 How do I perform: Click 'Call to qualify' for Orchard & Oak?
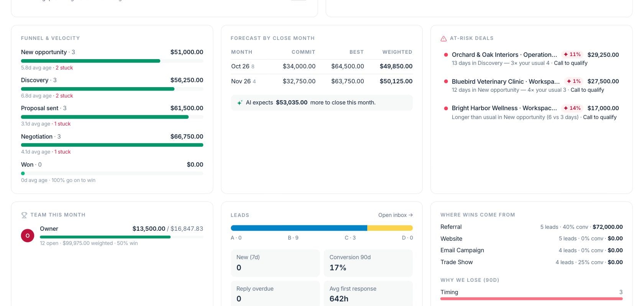570,63
